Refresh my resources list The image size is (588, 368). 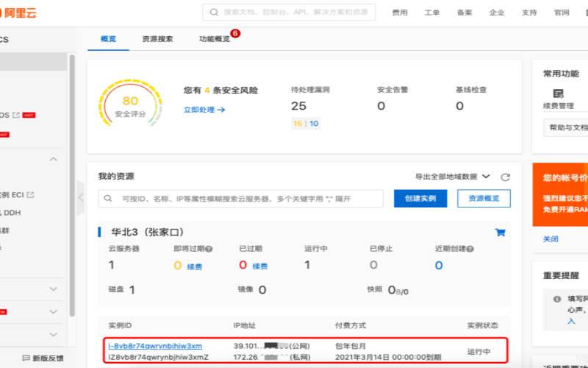[x=505, y=177]
